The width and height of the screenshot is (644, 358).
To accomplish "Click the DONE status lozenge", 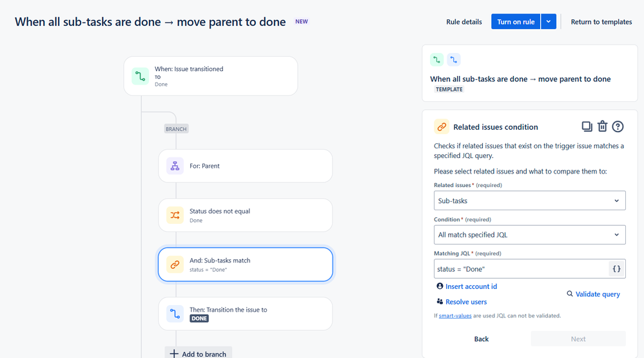I will (x=199, y=319).
